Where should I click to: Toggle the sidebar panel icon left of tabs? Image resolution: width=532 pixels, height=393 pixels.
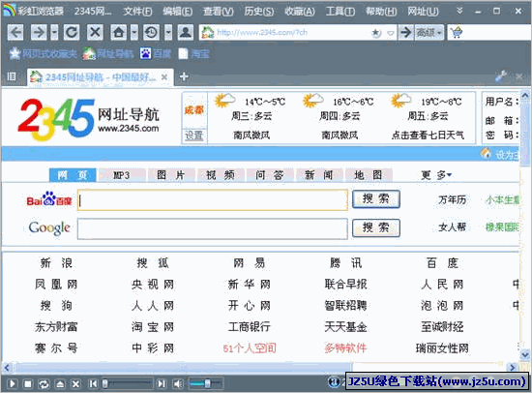12,76
